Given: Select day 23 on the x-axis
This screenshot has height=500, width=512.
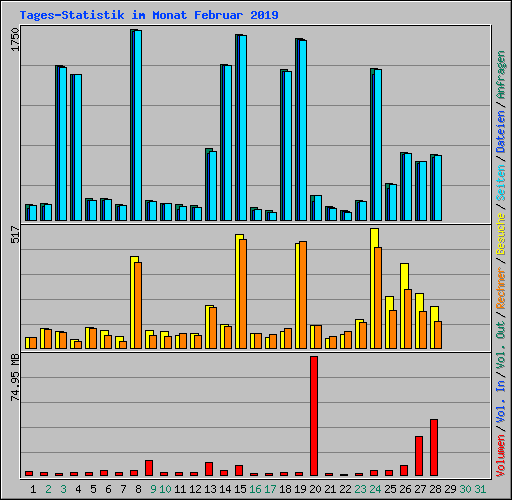Looking at the screenshot, I should click(360, 489).
